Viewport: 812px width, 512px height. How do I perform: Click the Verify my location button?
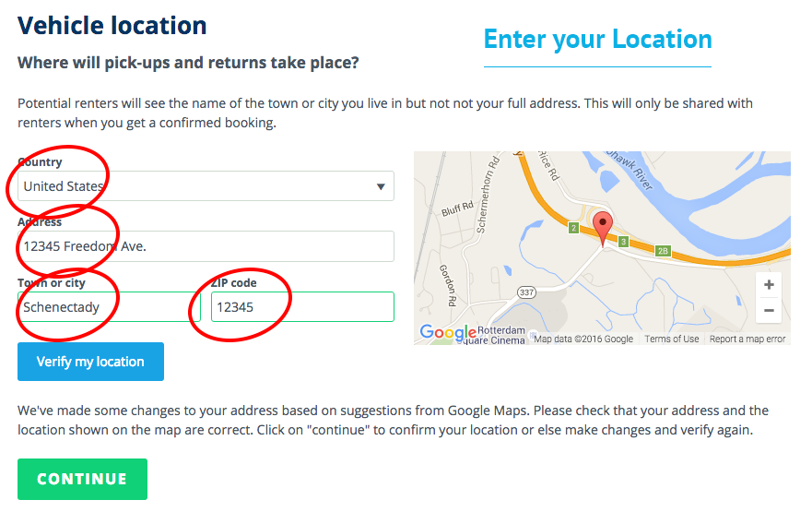[90, 362]
